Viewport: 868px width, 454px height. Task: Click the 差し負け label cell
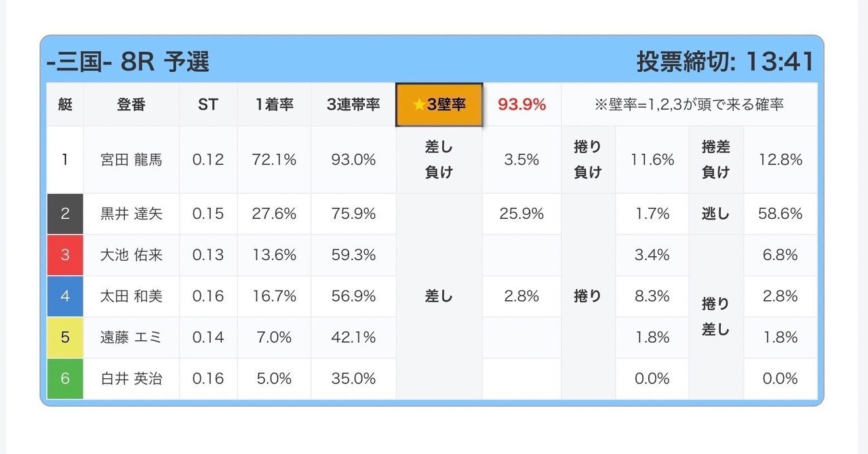[439, 160]
